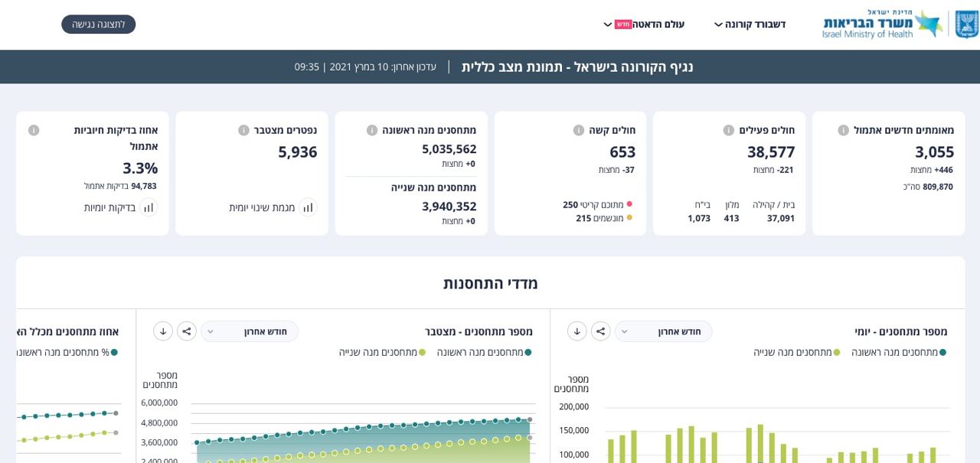Open info icon for חולים פעילים card
Viewport: 980px width, 463px height.
coord(729,130)
